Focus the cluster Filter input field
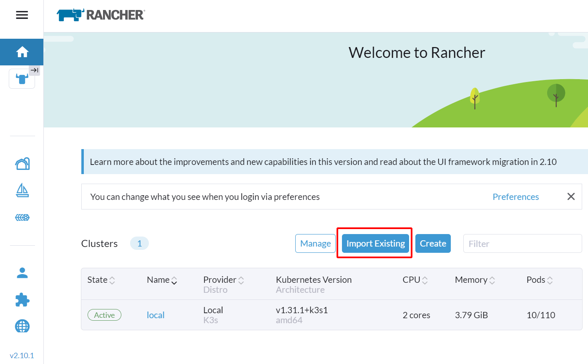The width and height of the screenshot is (588, 364). tap(523, 243)
